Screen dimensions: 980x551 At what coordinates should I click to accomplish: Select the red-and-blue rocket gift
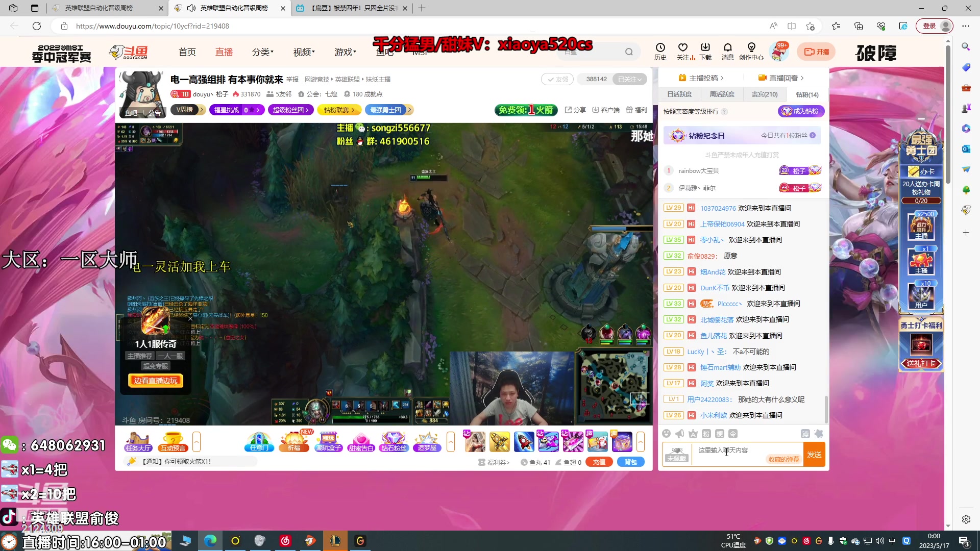(524, 442)
